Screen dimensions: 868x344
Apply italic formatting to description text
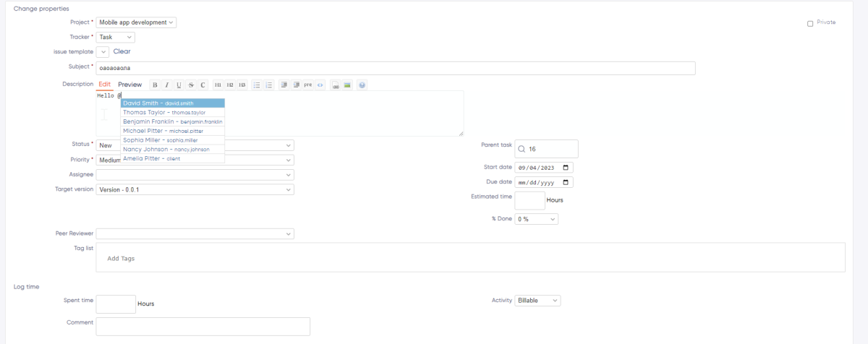coord(167,85)
